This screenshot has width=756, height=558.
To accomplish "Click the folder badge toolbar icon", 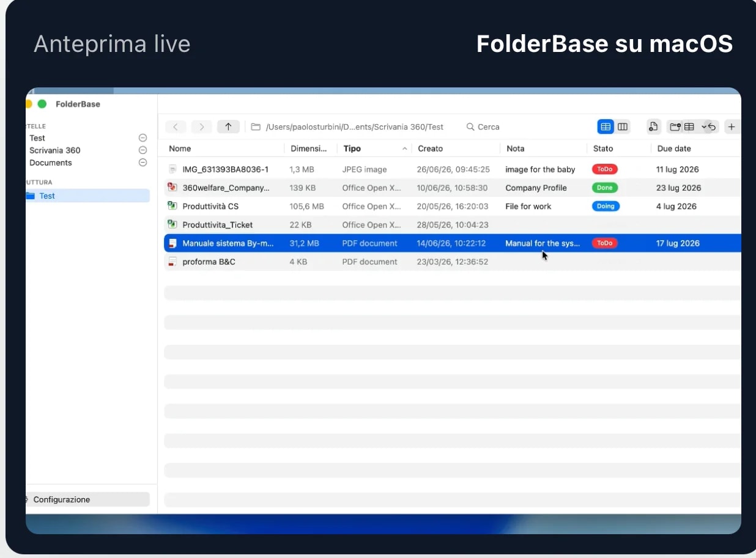I will 675,127.
